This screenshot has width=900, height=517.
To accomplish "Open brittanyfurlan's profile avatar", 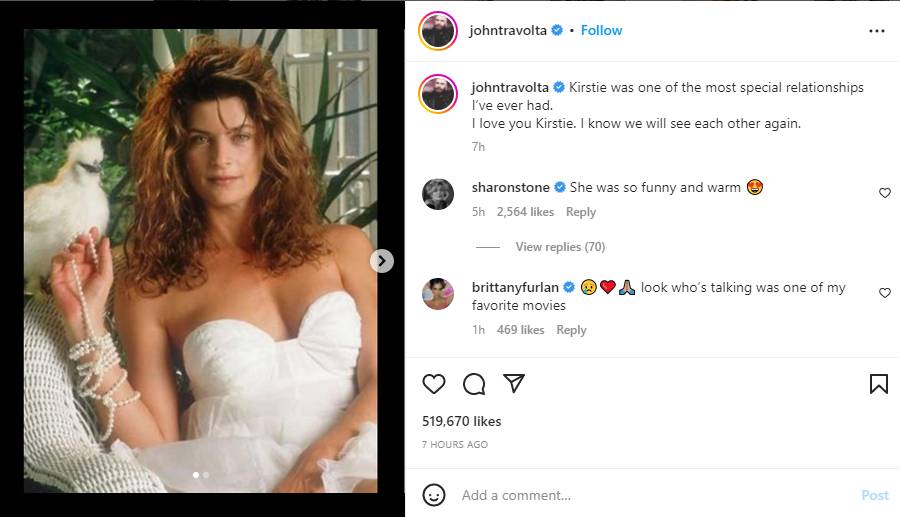I will coord(438,294).
